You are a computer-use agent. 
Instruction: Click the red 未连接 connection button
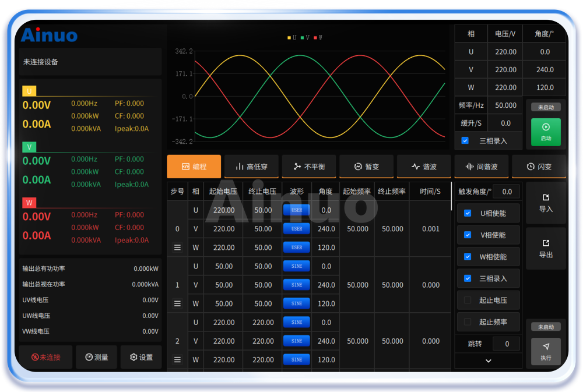(45, 357)
